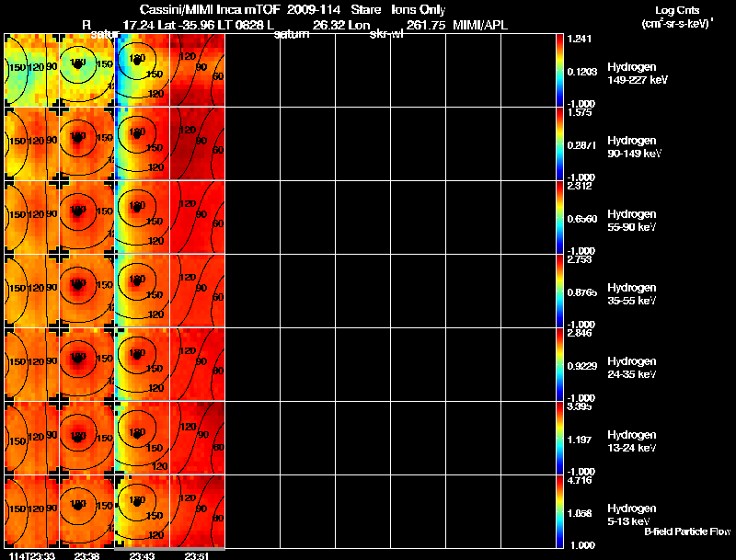Click the '23:38' time label
Screen dimensions: 736x560
tap(86, 555)
